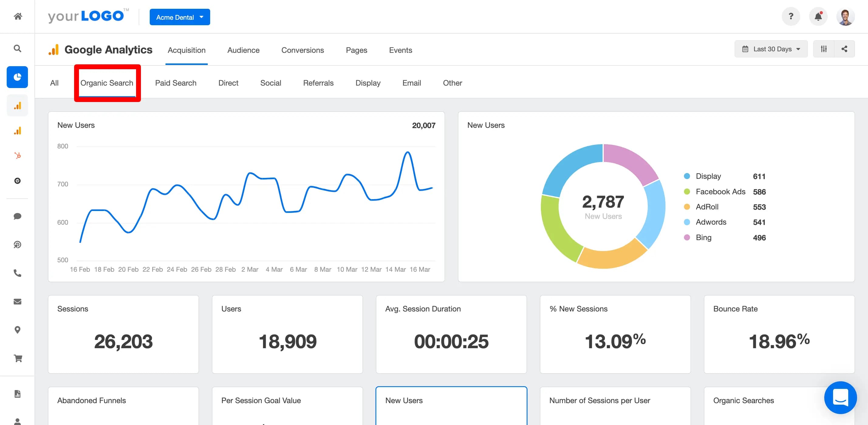Open the help dropdown via the question mark
This screenshot has height=425, width=868.
click(x=791, y=16)
